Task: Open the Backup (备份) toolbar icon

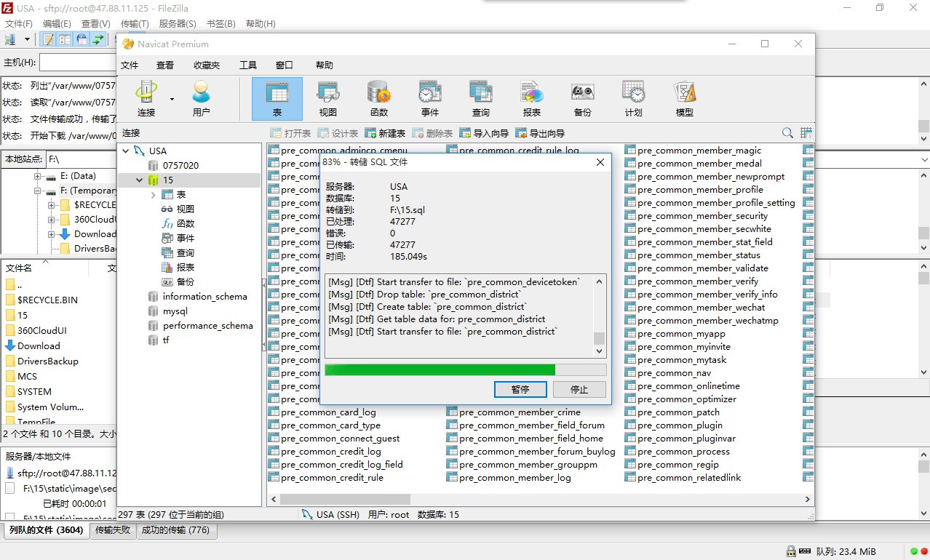Action: point(582,99)
